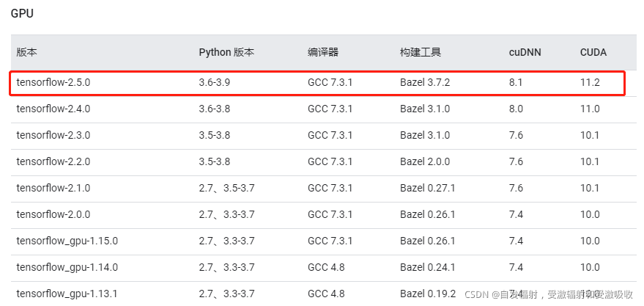Click GCC 7.3.1 in tensorflow-2.1.0 row
The width and height of the screenshot is (644, 306).
330,188
